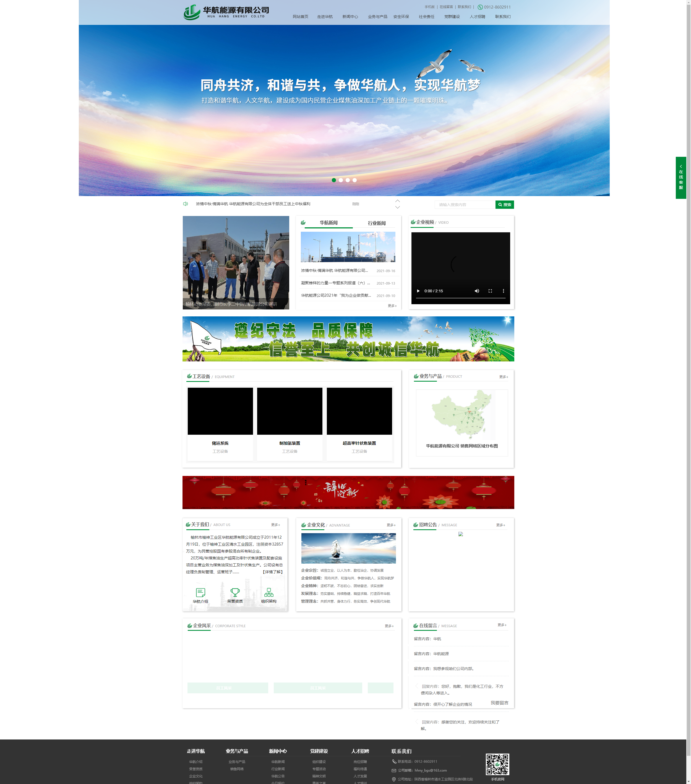Click the 组织架构 org-chart icon
The width and height of the screenshot is (691, 784).
click(x=269, y=592)
